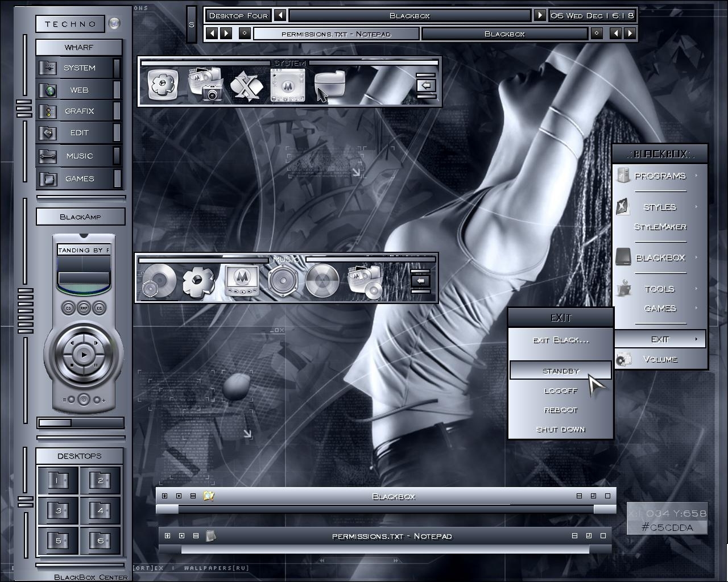Switch to desktop 1 in pager
The image size is (728, 582).
click(x=57, y=480)
